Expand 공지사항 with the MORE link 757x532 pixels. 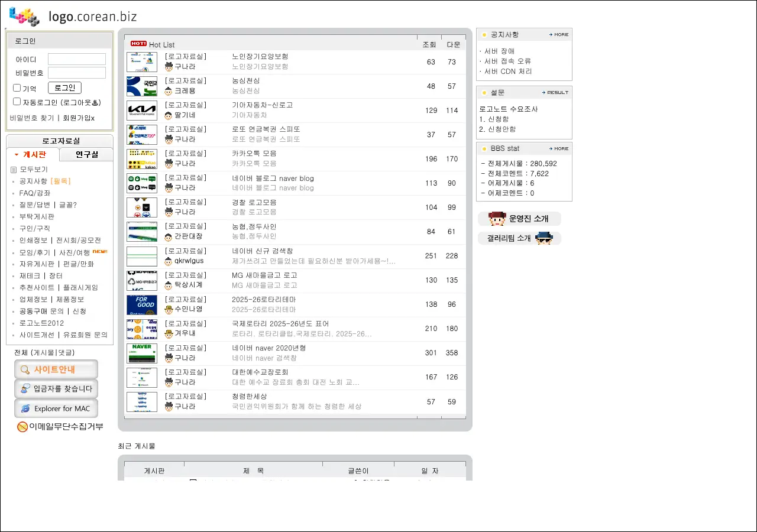[x=558, y=35]
